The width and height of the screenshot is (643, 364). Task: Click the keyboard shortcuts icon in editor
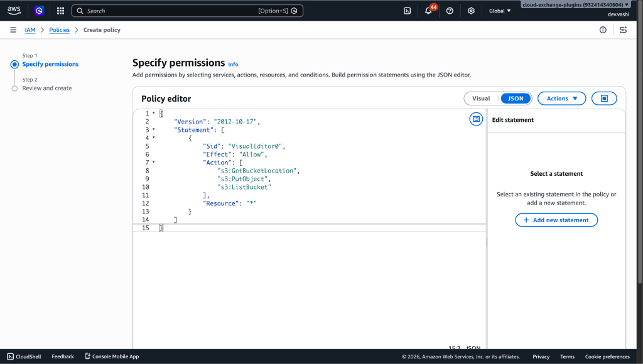click(476, 119)
